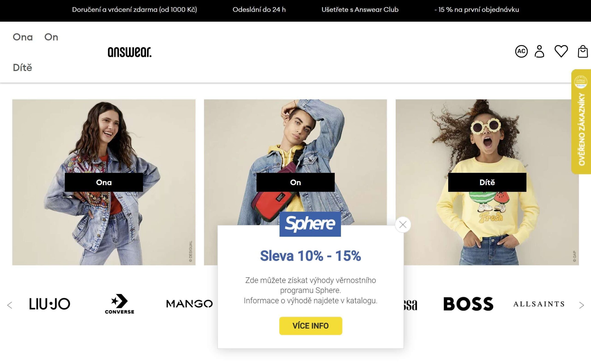Open the wishlist heart icon

tap(561, 51)
